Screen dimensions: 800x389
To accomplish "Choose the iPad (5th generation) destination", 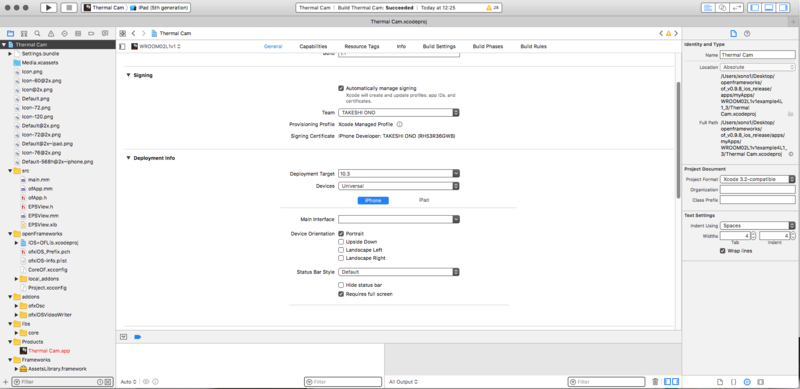I will (158, 8).
